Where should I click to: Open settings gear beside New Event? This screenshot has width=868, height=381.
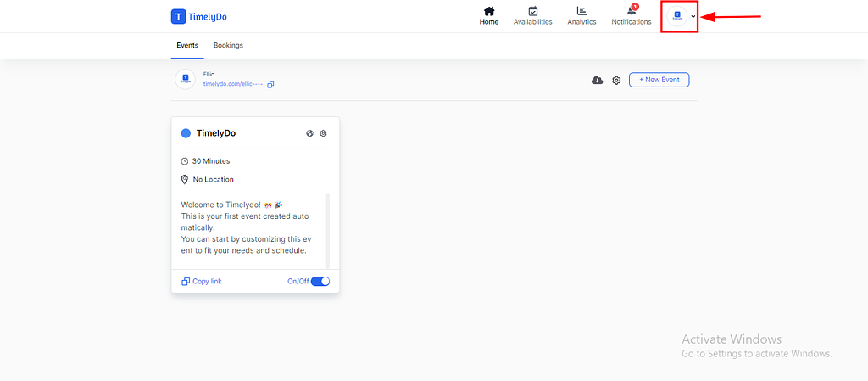616,81
